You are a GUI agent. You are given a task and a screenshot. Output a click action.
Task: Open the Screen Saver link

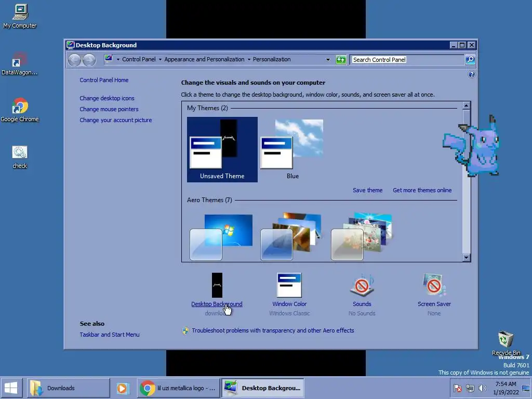434,304
